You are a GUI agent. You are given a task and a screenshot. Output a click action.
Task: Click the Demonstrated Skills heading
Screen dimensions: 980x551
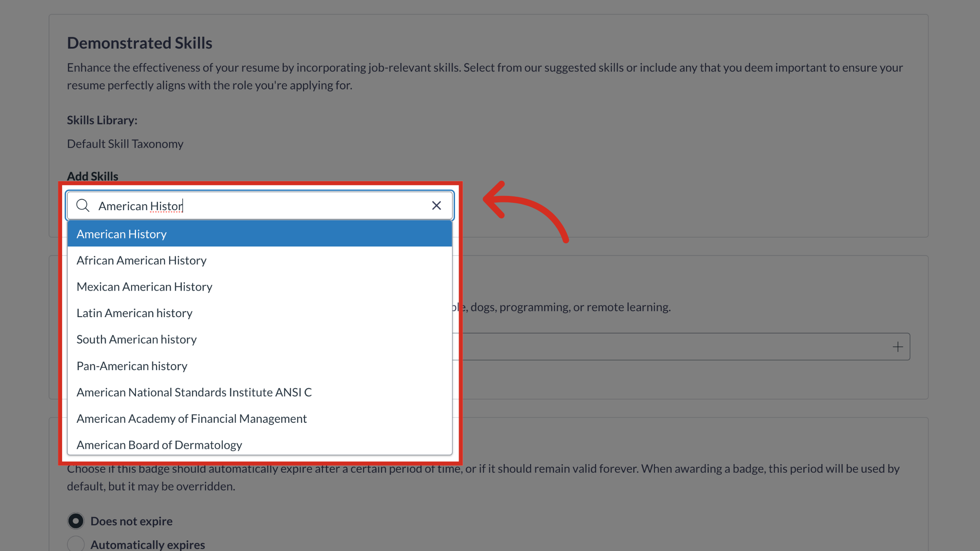pos(140,42)
